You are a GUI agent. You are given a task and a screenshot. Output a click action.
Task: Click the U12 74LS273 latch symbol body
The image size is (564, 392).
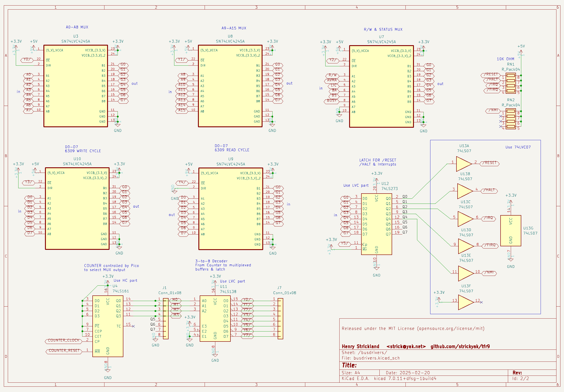click(x=376, y=224)
